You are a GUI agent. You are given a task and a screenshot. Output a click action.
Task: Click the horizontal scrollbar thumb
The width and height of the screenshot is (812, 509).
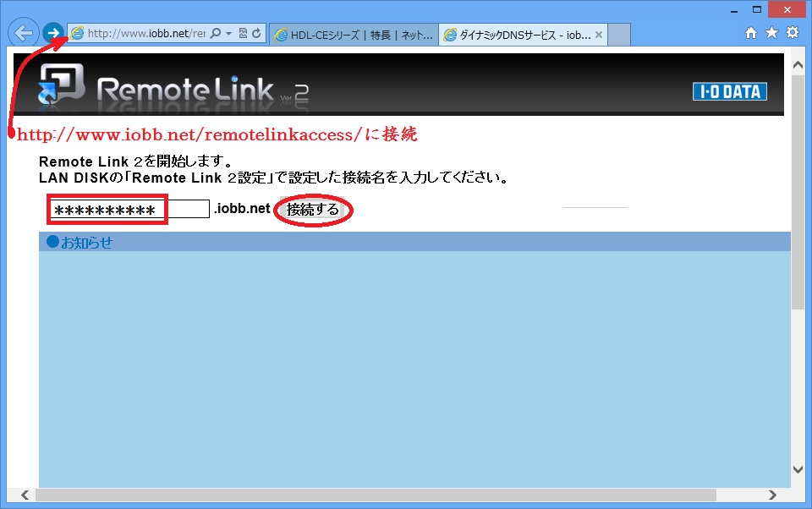click(376, 495)
